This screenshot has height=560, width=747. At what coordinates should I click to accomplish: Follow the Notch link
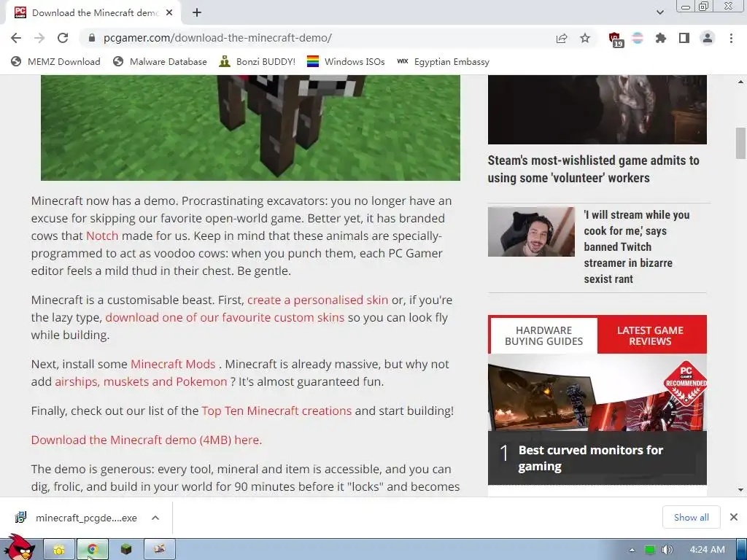(102, 236)
